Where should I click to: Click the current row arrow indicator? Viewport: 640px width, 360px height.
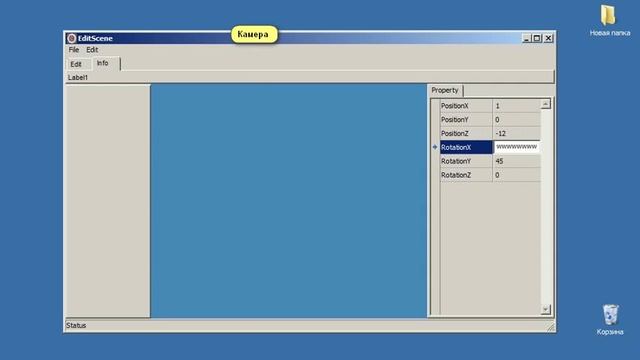click(x=435, y=147)
